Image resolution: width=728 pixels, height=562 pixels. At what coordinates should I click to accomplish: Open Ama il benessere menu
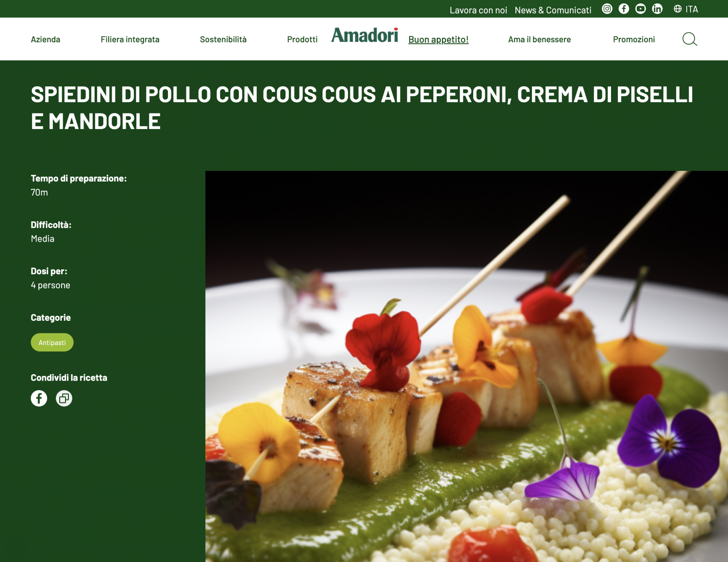[540, 39]
